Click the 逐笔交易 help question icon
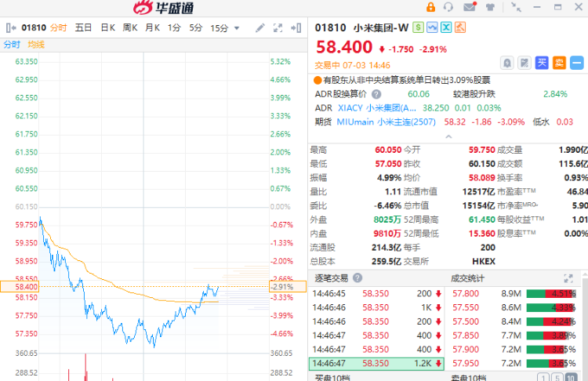 (358, 278)
